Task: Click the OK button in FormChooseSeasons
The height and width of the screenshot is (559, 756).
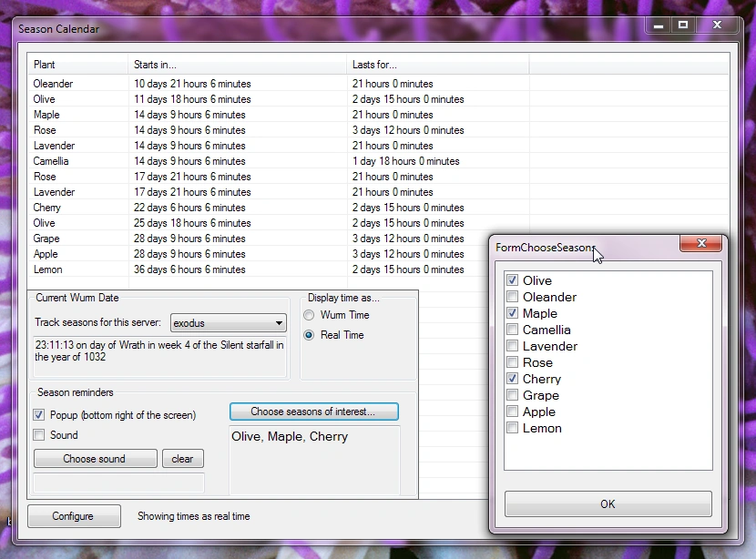Action: [x=608, y=504]
